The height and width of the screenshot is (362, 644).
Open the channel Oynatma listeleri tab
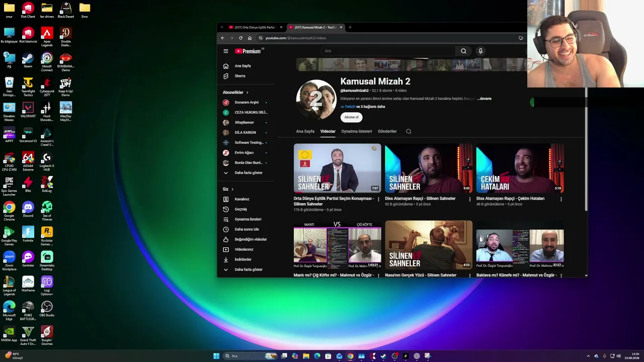point(357,131)
